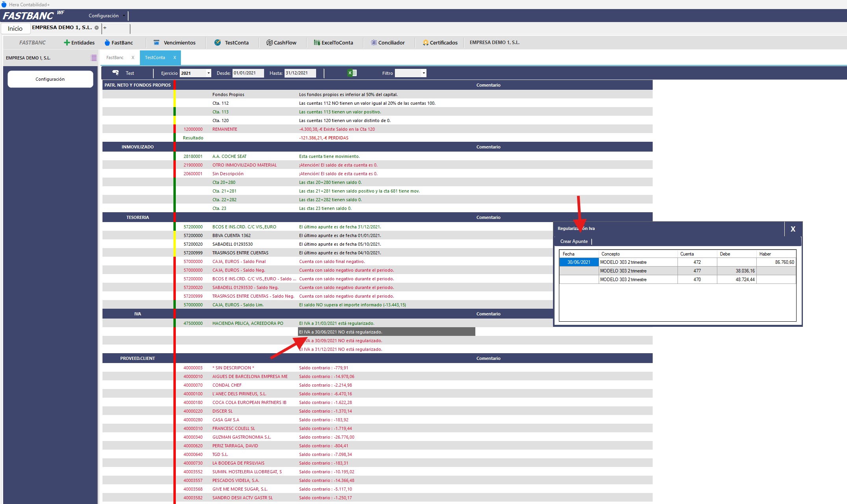Launch the Conciliador grid icon
This screenshot has height=504, width=847.
click(374, 43)
